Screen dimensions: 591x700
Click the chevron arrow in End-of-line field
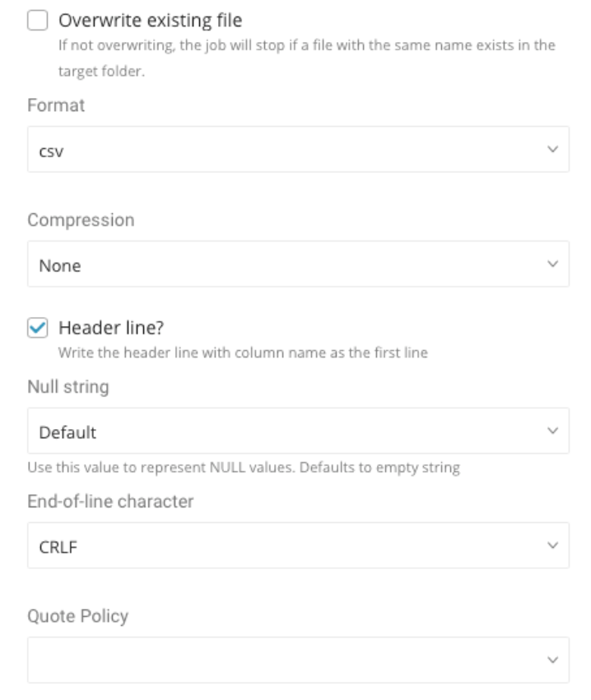[552, 545]
